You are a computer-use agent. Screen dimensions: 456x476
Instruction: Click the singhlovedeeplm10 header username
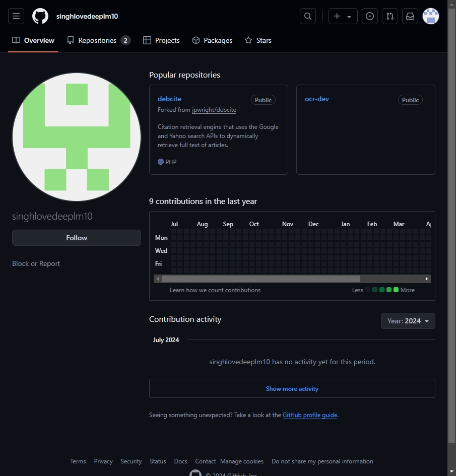[x=87, y=17]
